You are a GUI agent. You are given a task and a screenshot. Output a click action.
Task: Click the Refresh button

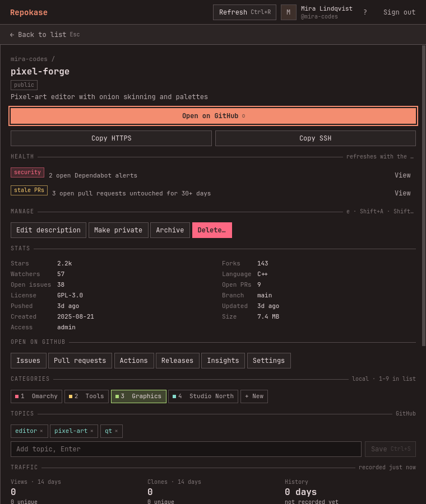coord(244,12)
